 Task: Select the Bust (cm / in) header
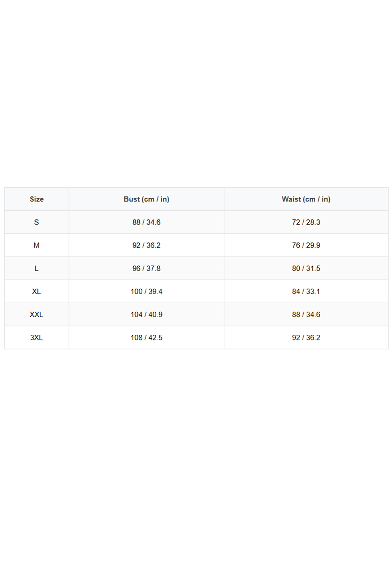146,199
